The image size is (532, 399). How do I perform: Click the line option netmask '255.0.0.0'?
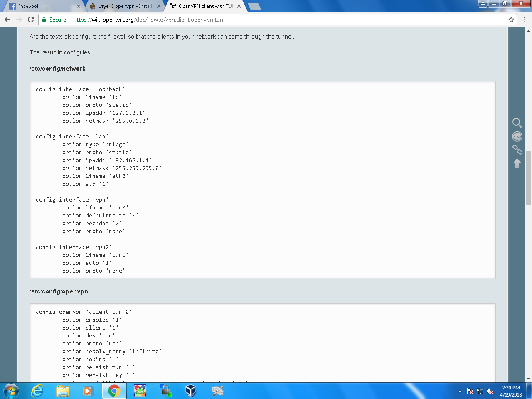[x=105, y=121]
